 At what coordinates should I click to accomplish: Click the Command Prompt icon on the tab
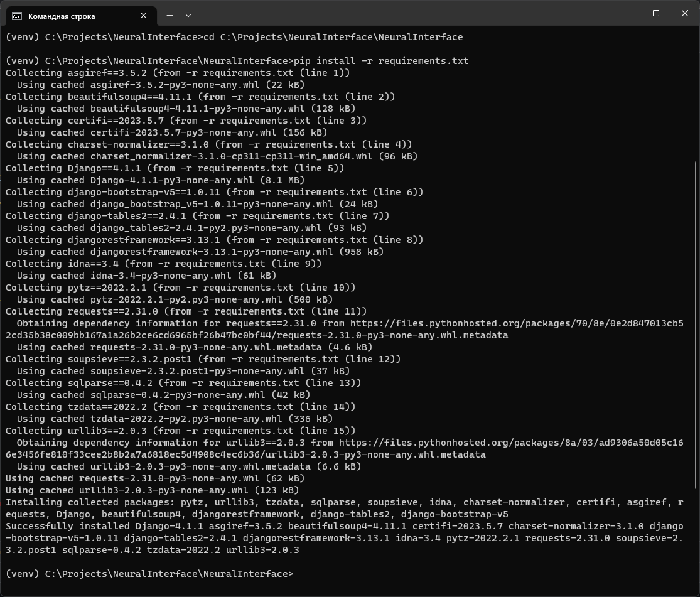click(x=16, y=15)
